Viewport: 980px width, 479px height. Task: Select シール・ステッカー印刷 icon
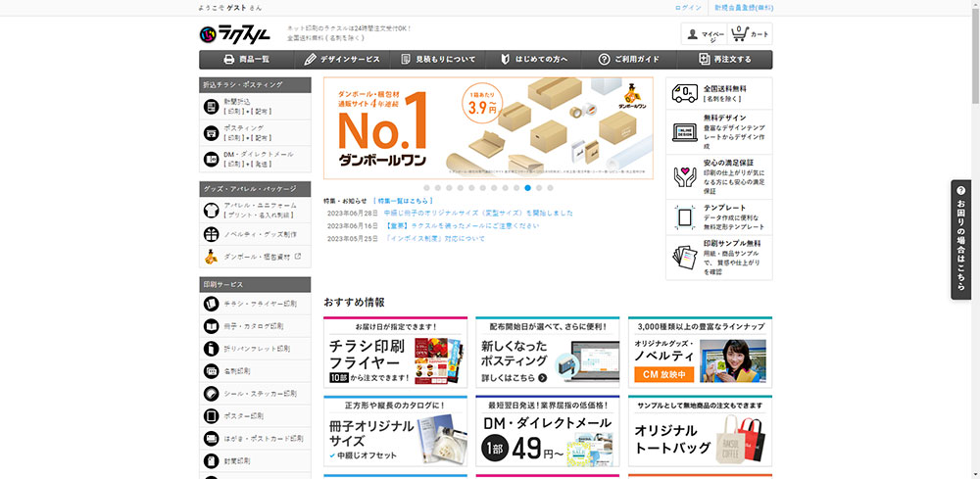click(x=212, y=394)
